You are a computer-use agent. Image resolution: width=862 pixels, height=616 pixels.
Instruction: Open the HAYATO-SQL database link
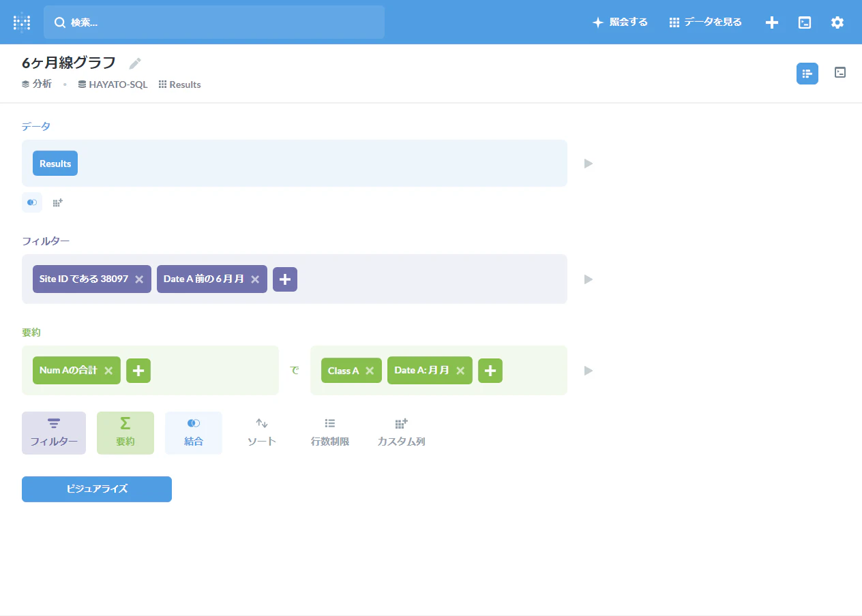(x=113, y=84)
